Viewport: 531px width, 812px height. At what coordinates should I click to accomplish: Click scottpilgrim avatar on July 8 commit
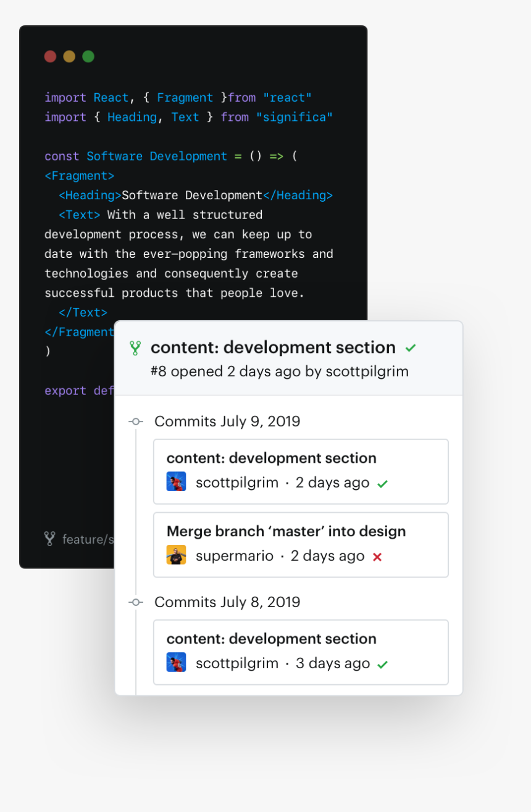(176, 663)
